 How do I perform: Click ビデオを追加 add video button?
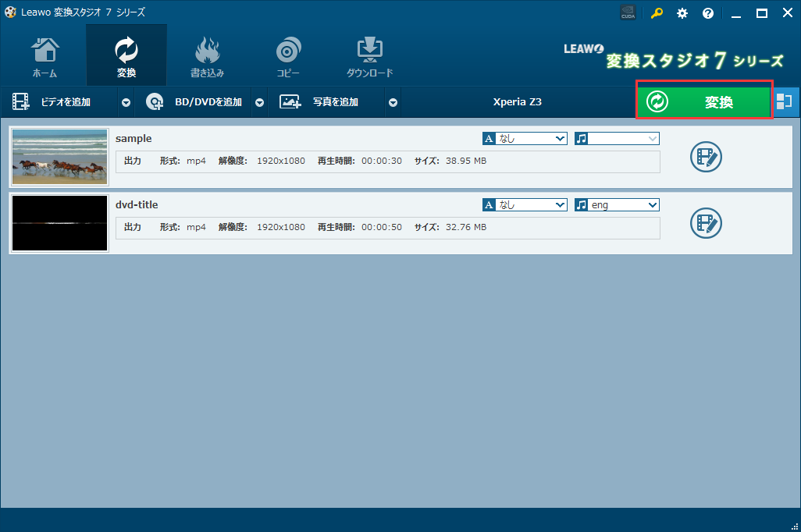(x=53, y=102)
